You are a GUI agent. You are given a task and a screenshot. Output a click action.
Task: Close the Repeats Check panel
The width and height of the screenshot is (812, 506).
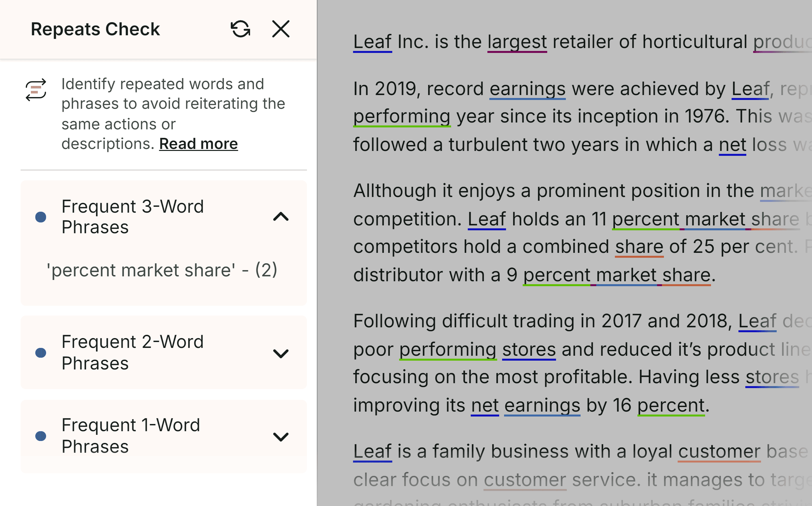(x=280, y=29)
